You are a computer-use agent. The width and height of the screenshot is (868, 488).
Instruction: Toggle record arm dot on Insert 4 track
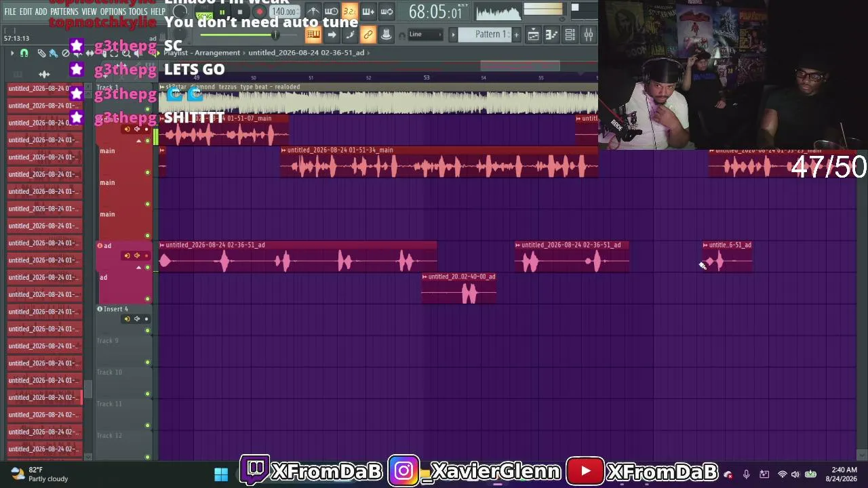click(x=146, y=319)
